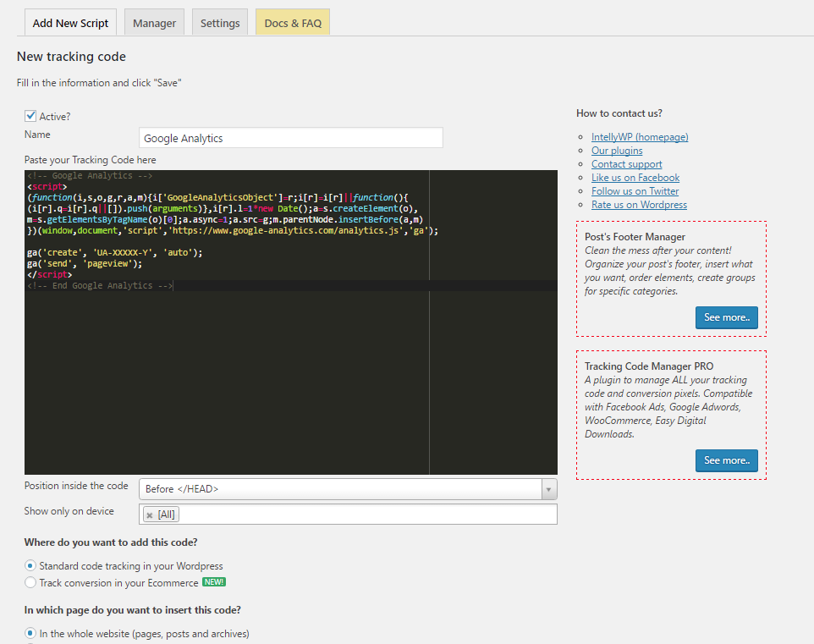The image size is (814, 644).
Task: Click See more under Tracking Code Manager PRO
Action: pos(726,460)
